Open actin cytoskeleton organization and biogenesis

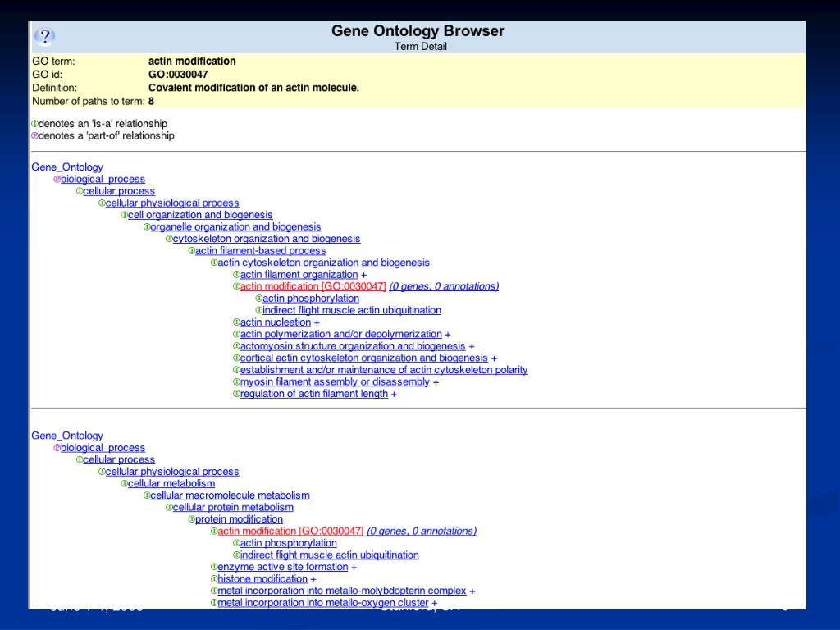(323, 262)
